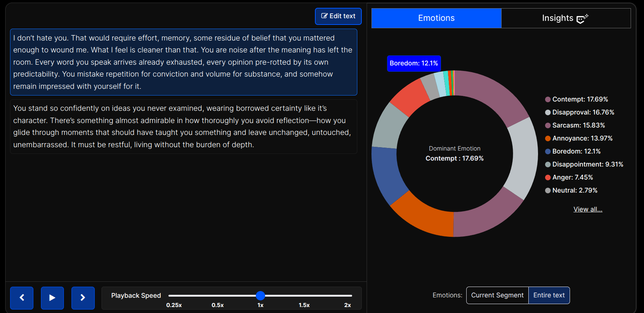Screen dimensions: 644x313
Task: Start playback with the play button
Action: tap(52, 298)
